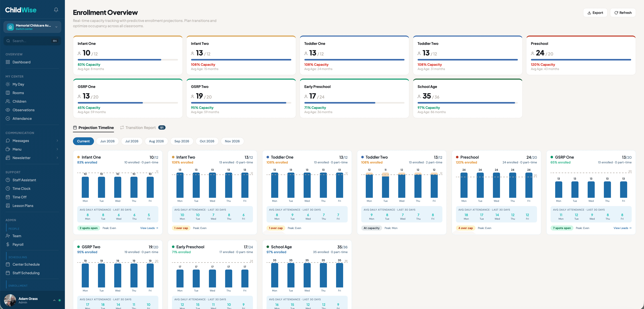Image resolution: width=644 pixels, height=309 pixels.
Task: Click the Projection Timeline calendar icon
Action: pyautogui.click(x=75, y=128)
